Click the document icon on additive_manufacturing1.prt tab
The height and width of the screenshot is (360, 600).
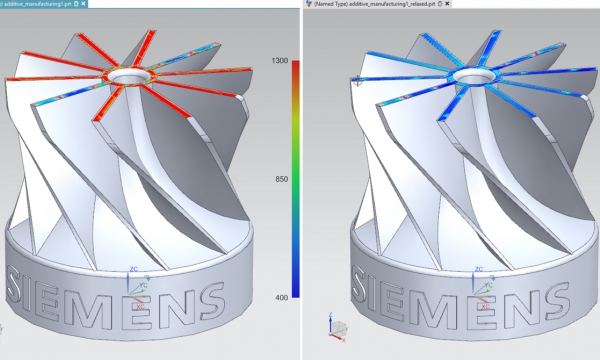[76, 3]
